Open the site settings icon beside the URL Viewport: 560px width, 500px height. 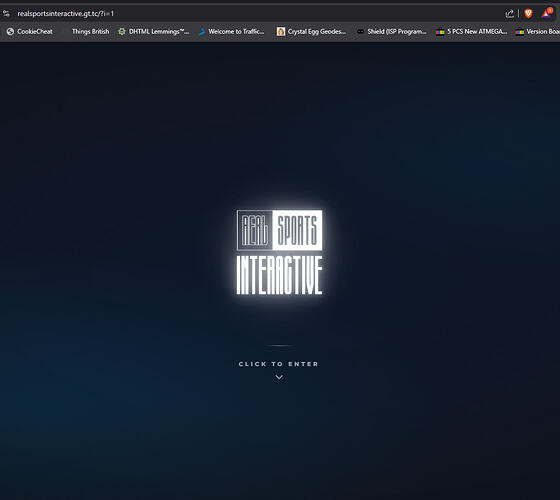(6, 14)
